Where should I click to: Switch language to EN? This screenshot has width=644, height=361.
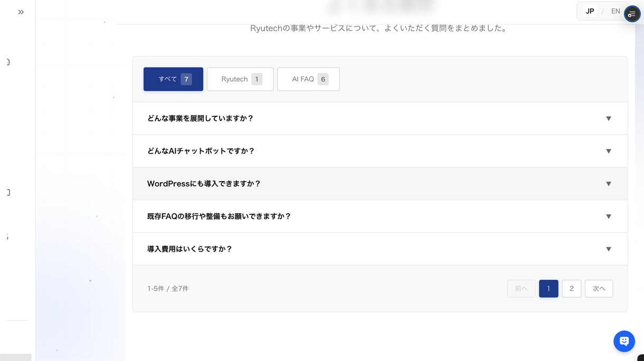click(615, 11)
